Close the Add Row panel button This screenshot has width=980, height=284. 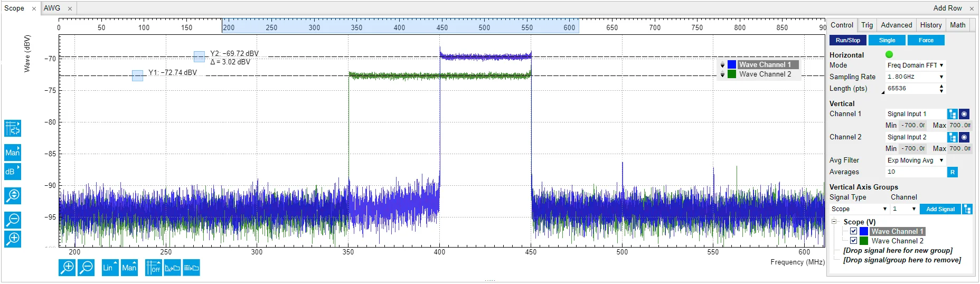(x=972, y=8)
